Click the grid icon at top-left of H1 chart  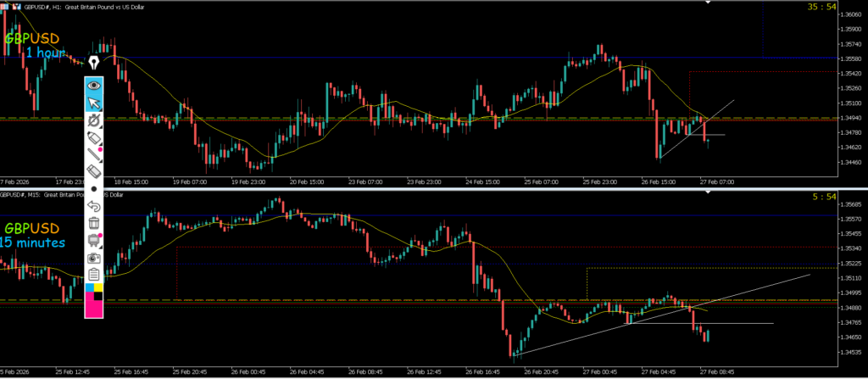6,8
